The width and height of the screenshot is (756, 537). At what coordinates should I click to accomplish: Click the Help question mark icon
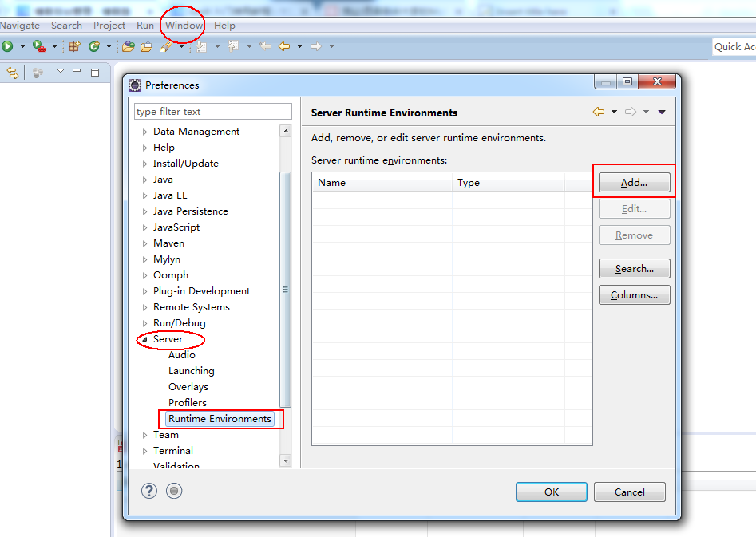click(x=149, y=491)
